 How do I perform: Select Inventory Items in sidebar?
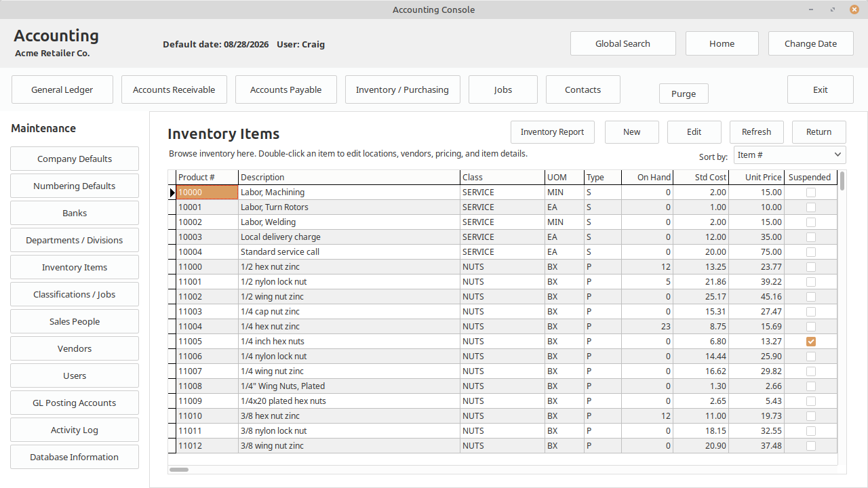click(75, 267)
